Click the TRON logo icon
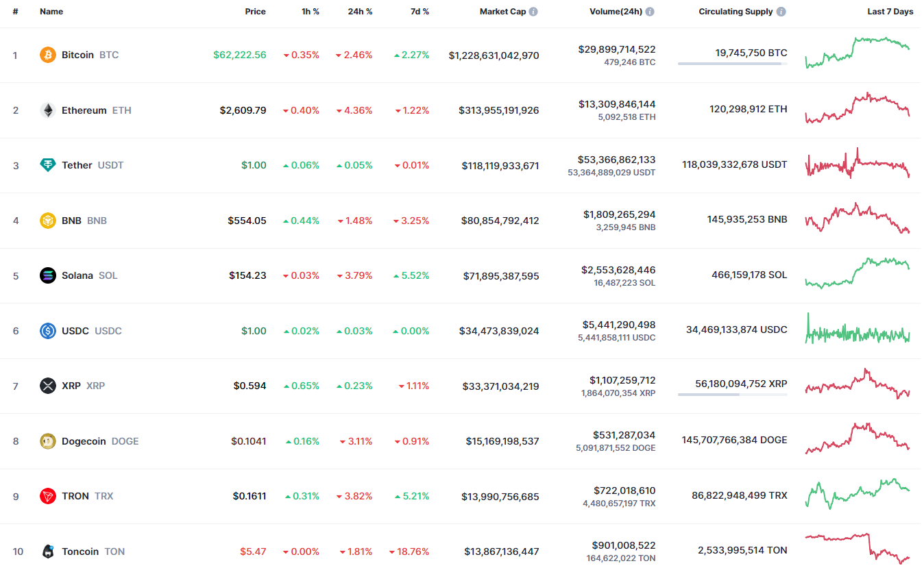Image resolution: width=924 pixels, height=570 pixels. coord(47,496)
